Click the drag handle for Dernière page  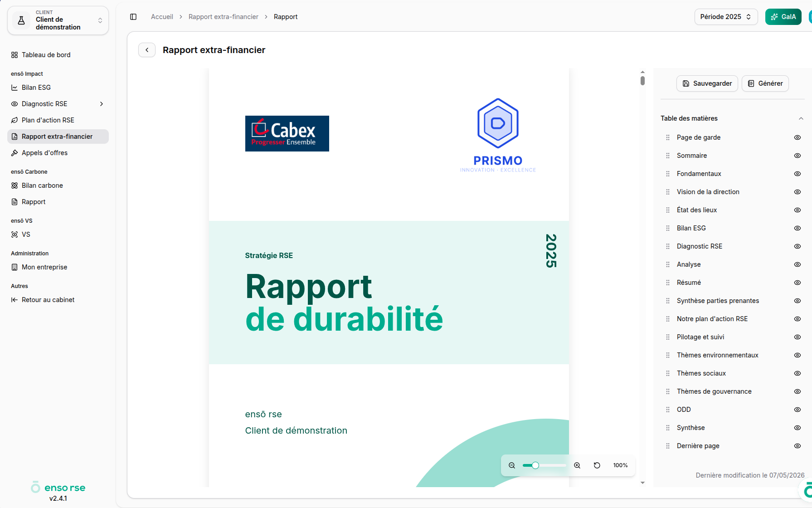(668, 446)
